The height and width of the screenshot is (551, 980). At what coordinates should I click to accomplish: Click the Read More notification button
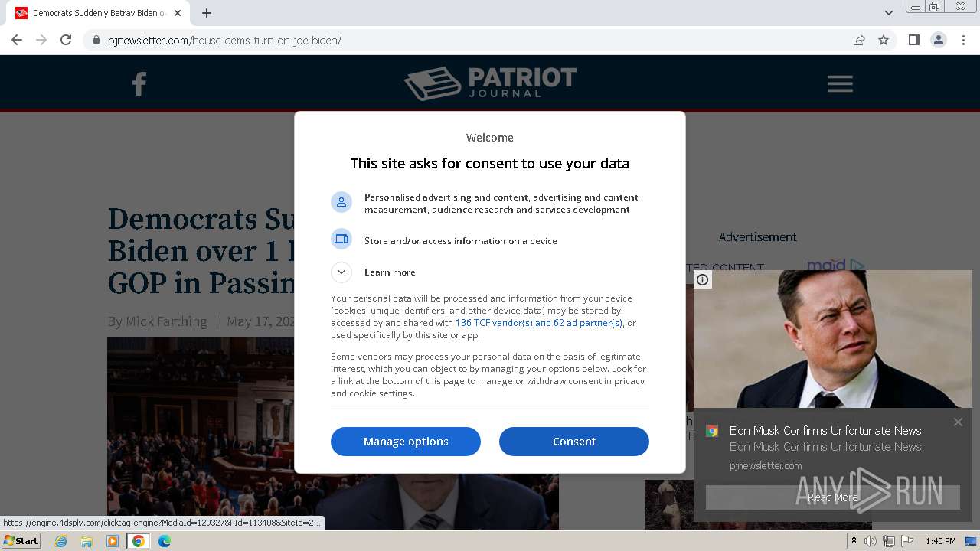tap(833, 497)
